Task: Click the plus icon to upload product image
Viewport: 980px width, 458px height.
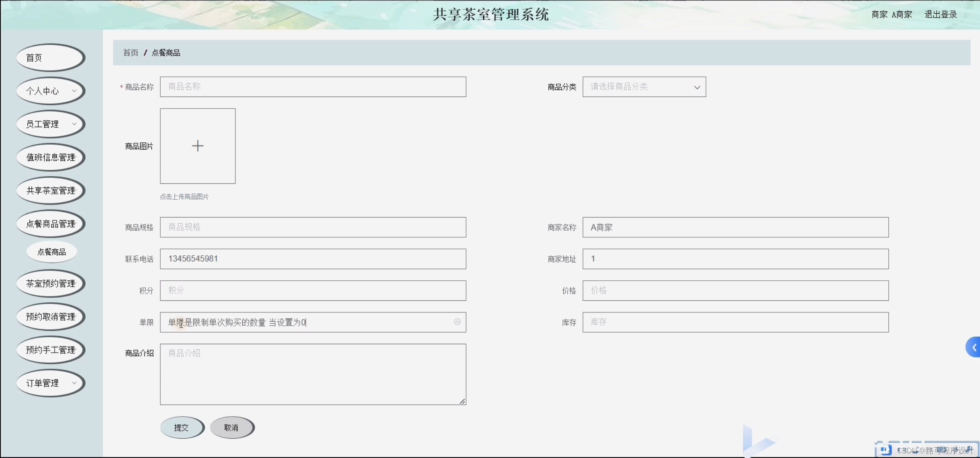Action: point(198,146)
